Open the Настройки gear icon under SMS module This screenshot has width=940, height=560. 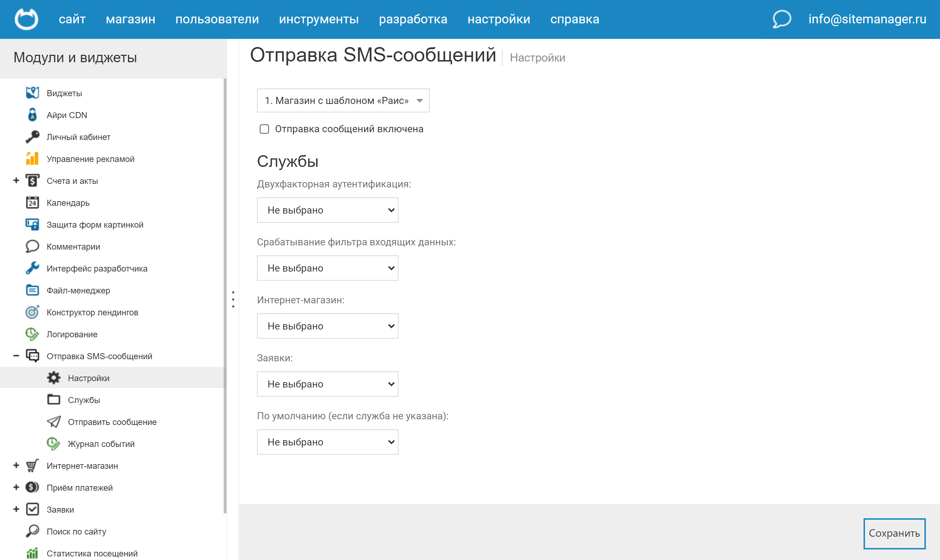[x=54, y=378]
